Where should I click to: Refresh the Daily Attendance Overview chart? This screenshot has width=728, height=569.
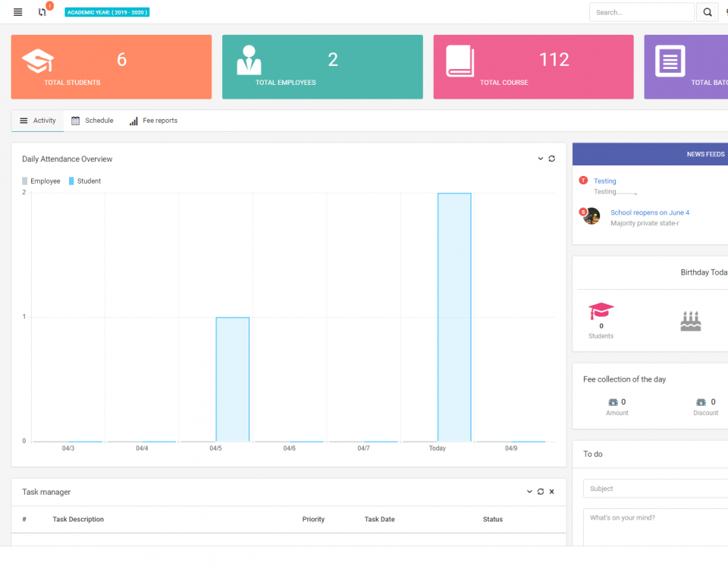click(x=551, y=159)
